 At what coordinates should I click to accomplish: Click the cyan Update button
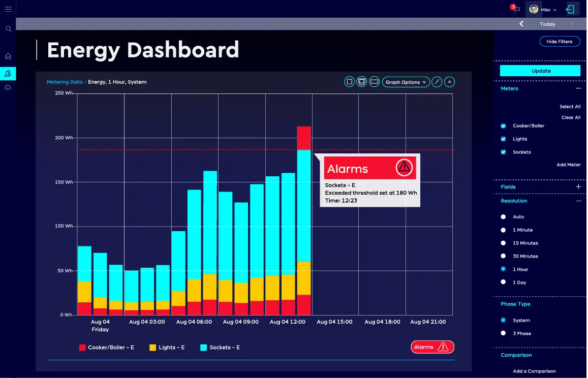pyautogui.click(x=540, y=71)
